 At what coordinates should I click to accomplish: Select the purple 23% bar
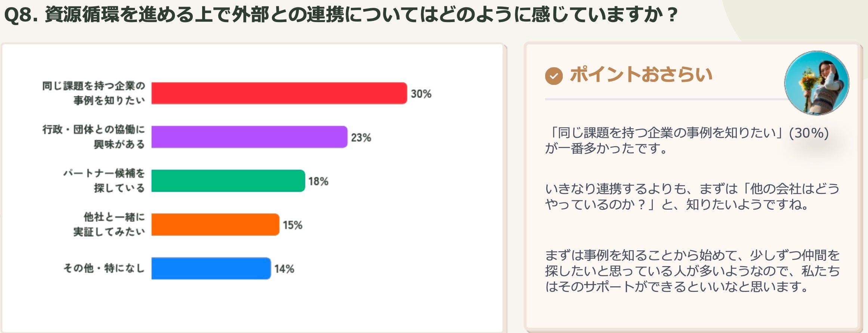(249, 137)
